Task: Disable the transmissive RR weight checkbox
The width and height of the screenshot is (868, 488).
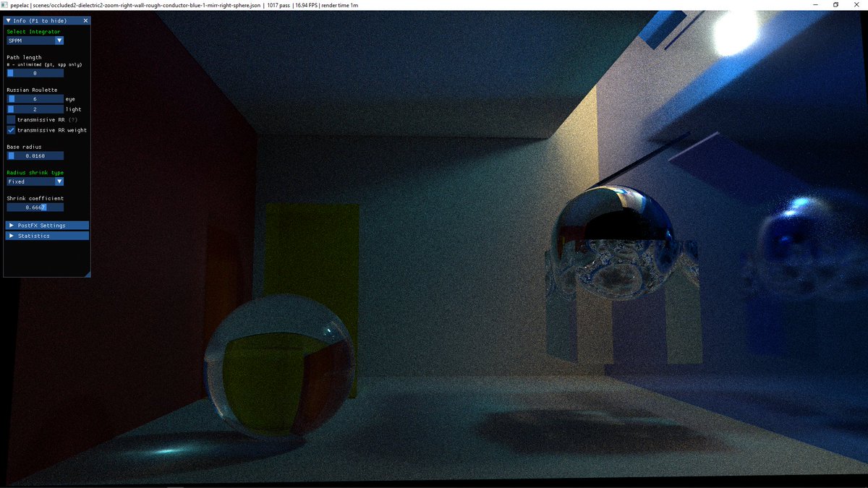Action: pyautogui.click(x=11, y=130)
